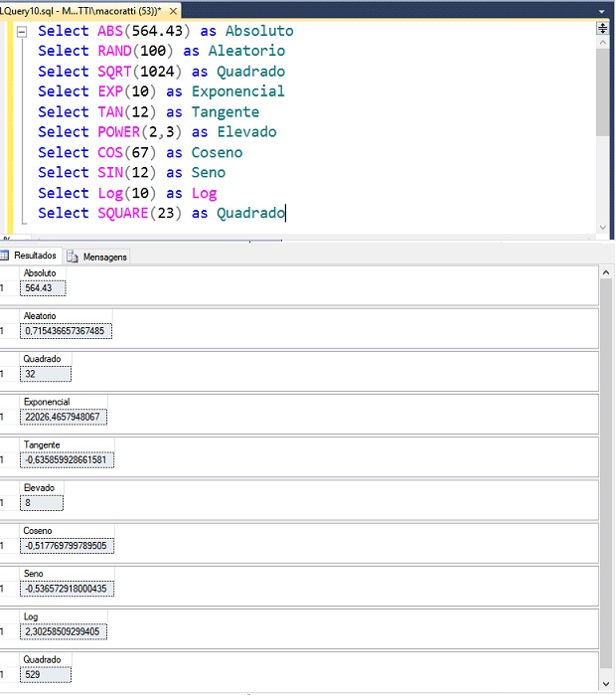Click the Tangente alias in the query

(225, 111)
